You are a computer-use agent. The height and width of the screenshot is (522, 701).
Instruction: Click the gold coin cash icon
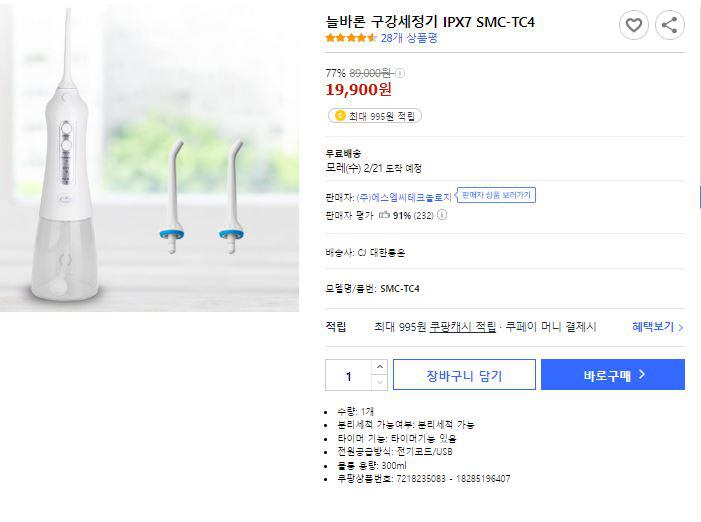[340, 116]
